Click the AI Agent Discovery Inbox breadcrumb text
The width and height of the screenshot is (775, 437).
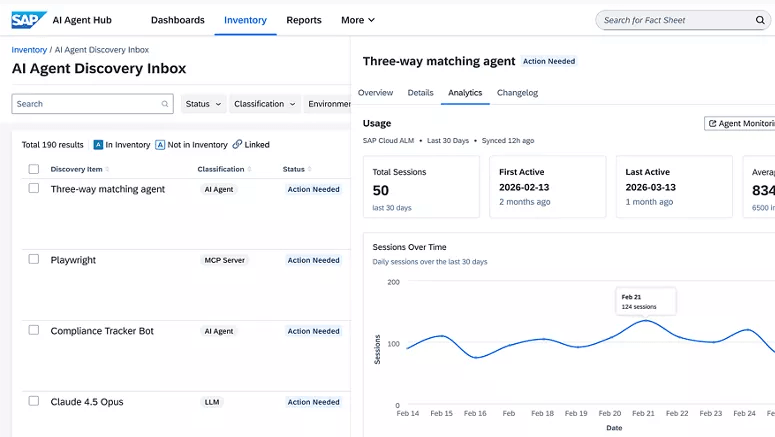tap(101, 50)
